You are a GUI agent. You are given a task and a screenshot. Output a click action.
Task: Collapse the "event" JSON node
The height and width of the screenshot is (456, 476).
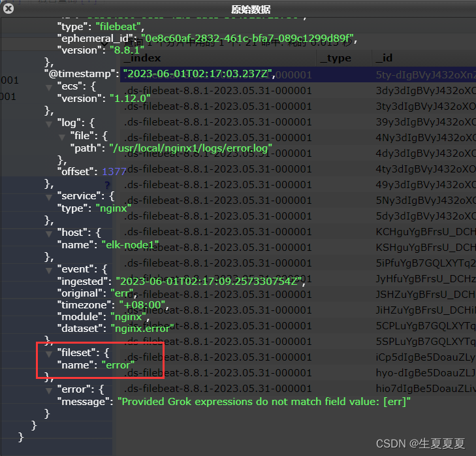tap(48, 270)
